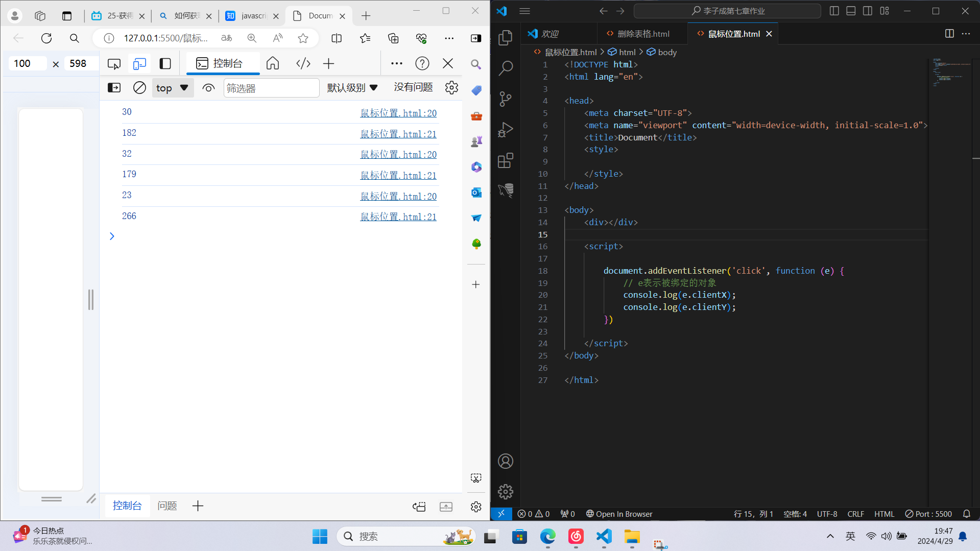
Task: Open VS Code editor more actions menu
Action: (x=966, y=34)
